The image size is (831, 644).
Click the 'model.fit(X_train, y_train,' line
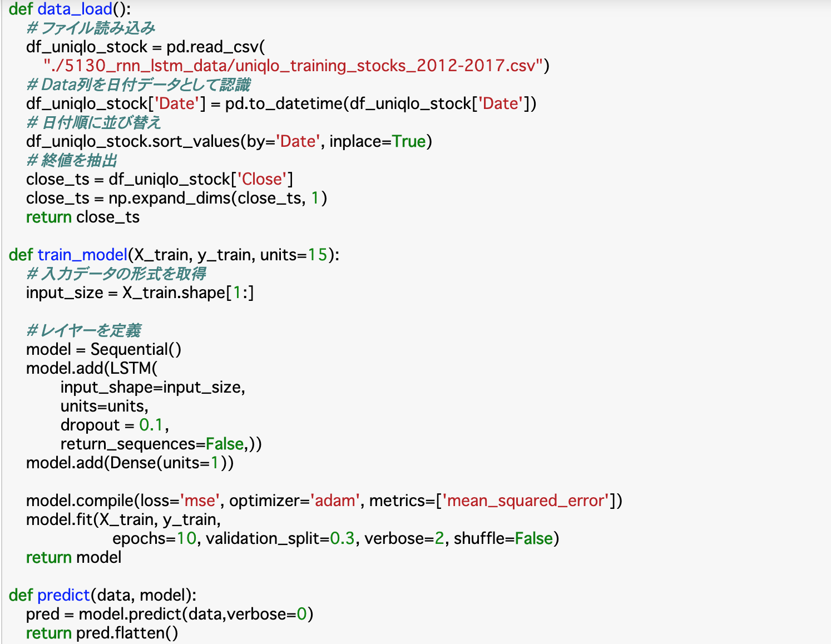123,519
